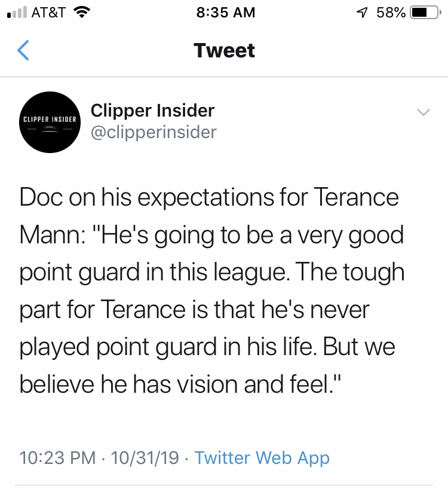448x501 pixels.
Task: Tap the battery icon in status bar
Action: [425, 12]
